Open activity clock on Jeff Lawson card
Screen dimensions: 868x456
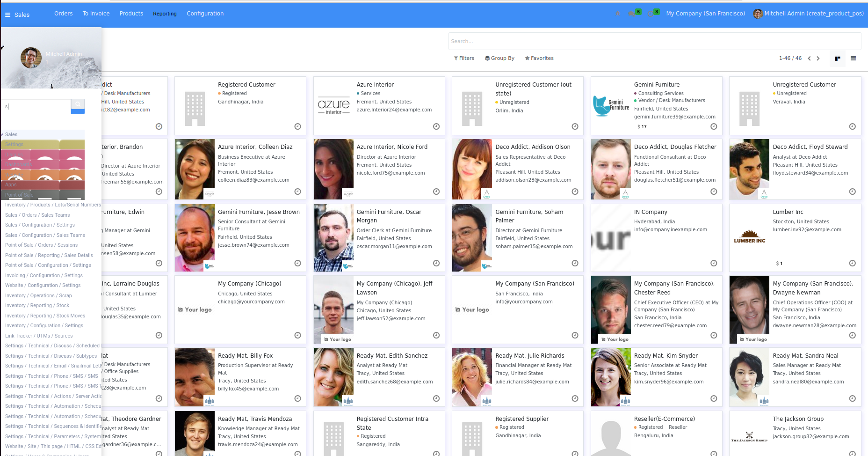click(x=436, y=335)
